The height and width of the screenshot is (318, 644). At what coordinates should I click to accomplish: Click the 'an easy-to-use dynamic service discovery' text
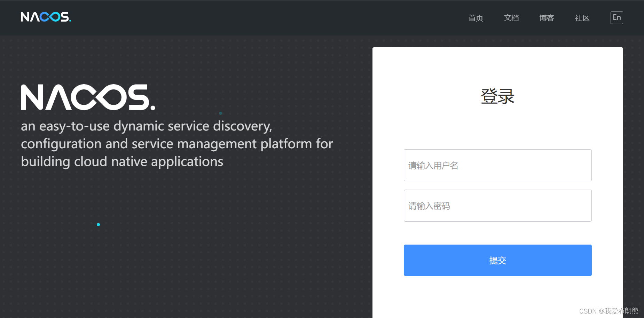[x=146, y=126]
